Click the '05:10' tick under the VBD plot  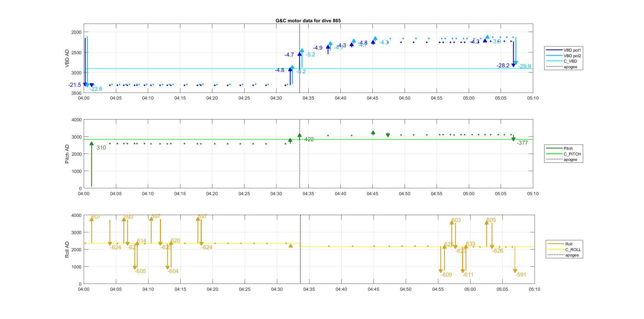pyautogui.click(x=533, y=98)
